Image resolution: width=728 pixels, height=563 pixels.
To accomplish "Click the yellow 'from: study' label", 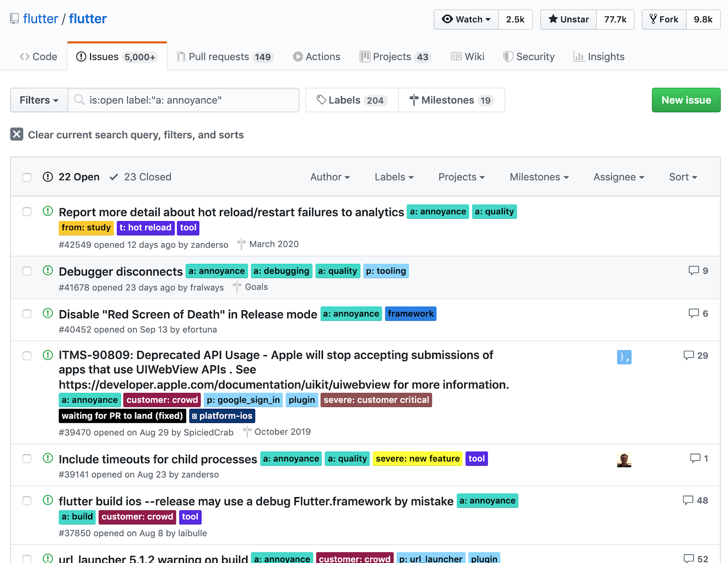I will (86, 227).
